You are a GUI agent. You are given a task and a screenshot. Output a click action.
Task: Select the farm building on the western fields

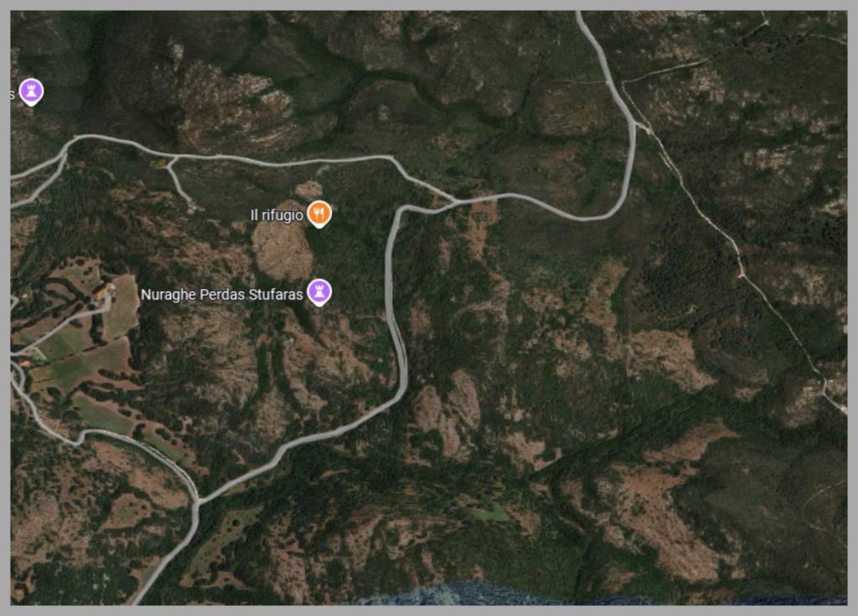pos(104,290)
